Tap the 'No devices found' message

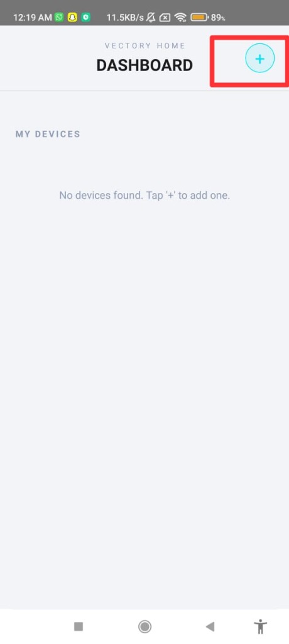click(x=144, y=195)
